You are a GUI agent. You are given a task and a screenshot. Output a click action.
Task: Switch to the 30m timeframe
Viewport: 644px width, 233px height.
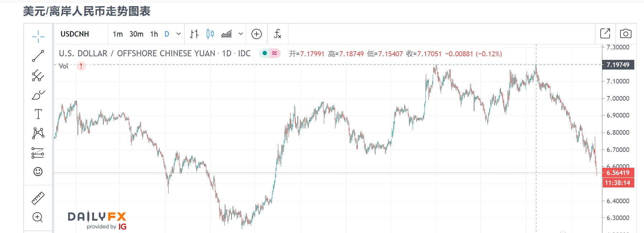coord(136,34)
